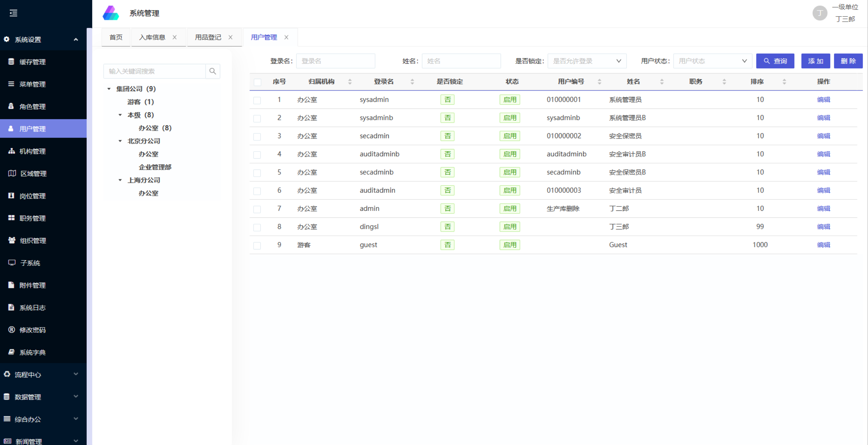Click the user avatar icon at top right

819,13
